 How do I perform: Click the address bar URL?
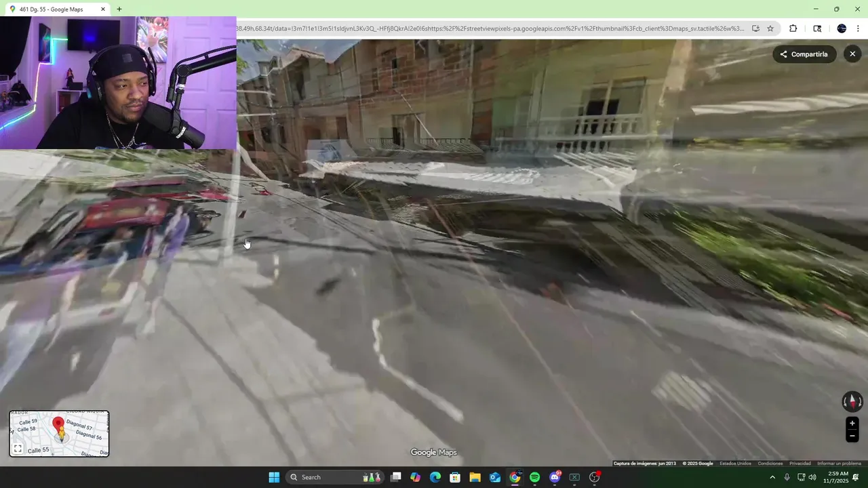(x=491, y=28)
